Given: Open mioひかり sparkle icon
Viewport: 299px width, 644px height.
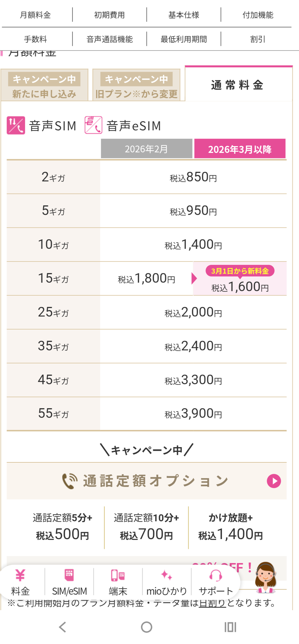Looking at the screenshot, I should point(166,575).
